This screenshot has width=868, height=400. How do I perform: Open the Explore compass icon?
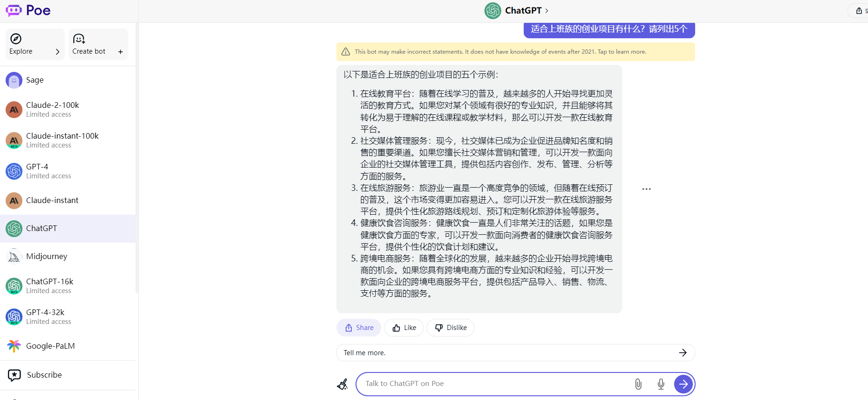pyautogui.click(x=16, y=39)
